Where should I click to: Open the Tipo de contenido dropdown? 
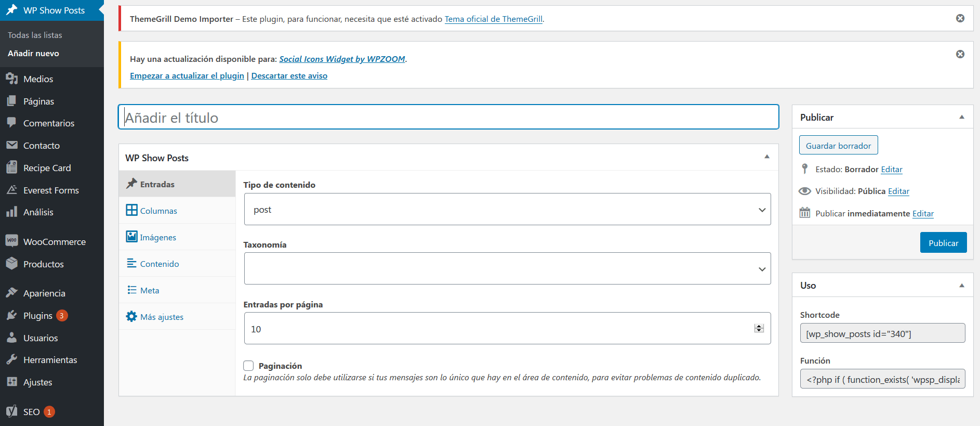(x=507, y=209)
